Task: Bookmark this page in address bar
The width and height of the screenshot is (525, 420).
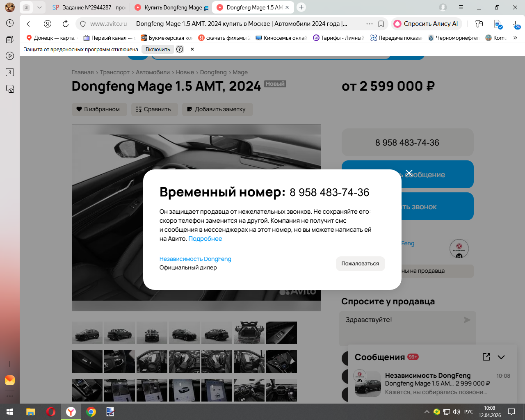Action: (381, 24)
